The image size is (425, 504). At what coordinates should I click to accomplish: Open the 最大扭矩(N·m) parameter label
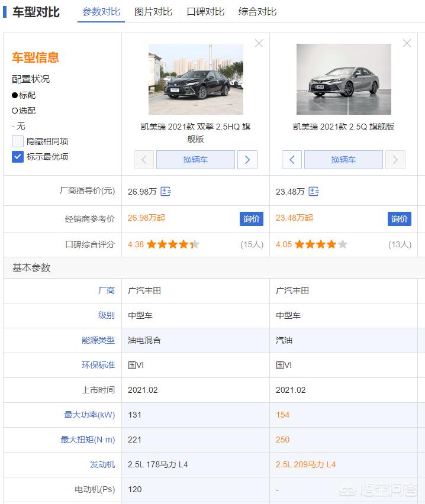[88, 440]
